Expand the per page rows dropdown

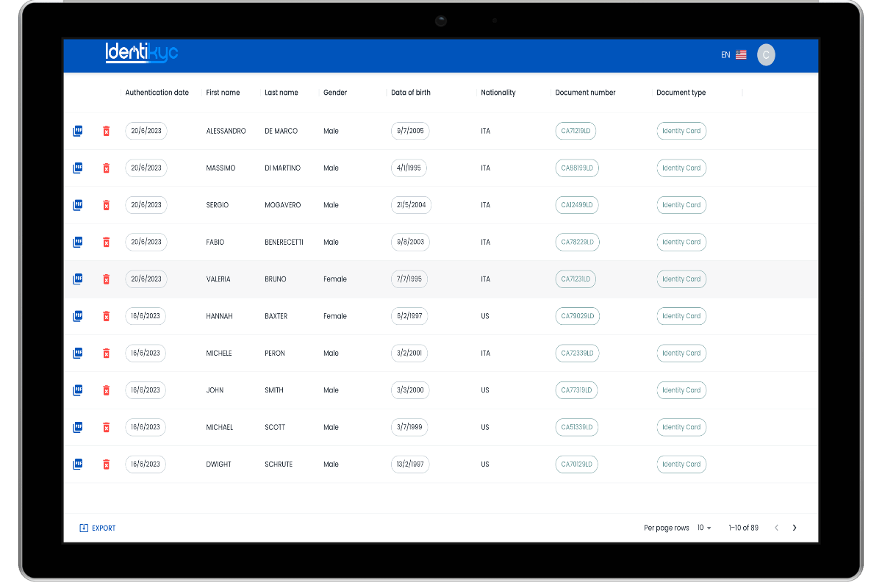(x=704, y=528)
